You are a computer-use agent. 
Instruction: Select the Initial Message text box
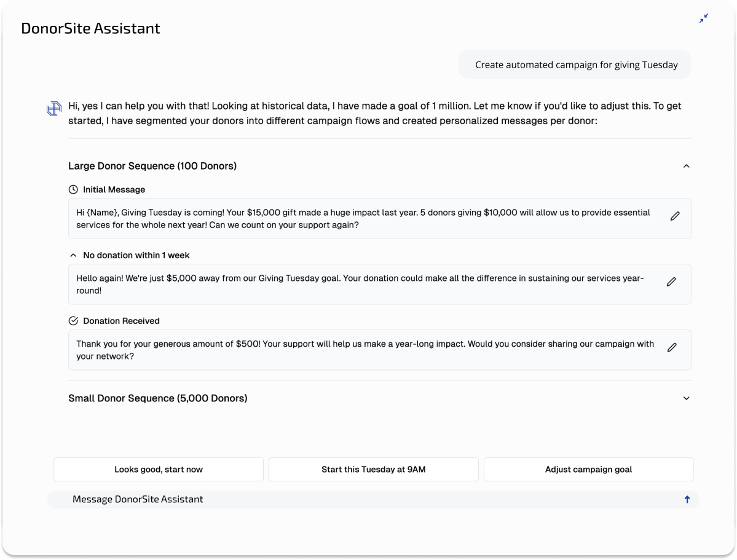point(380,219)
